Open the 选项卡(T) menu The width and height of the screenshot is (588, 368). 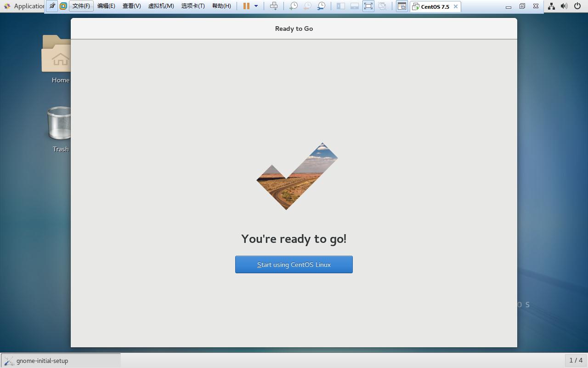pos(193,6)
